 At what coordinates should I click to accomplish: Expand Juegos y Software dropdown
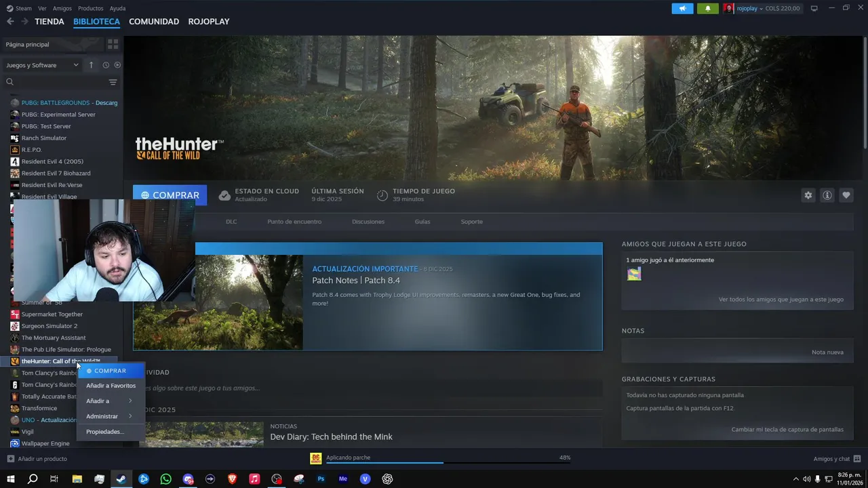tap(42, 65)
